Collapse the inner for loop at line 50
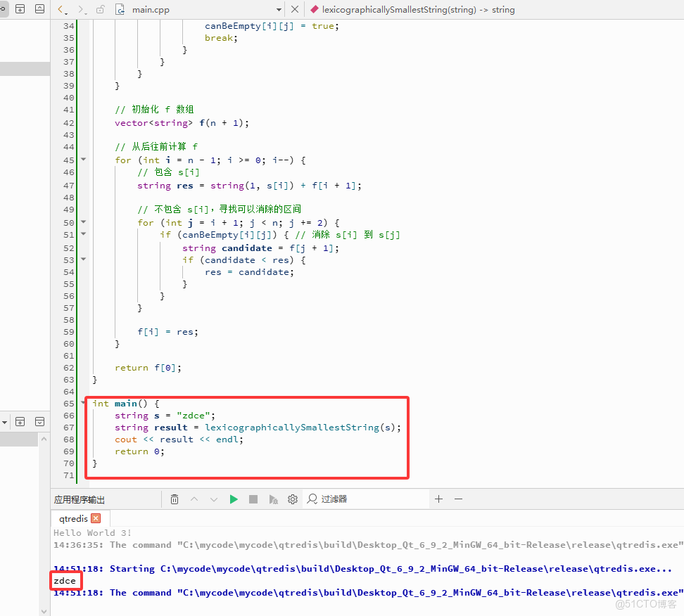Image resolution: width=684 pixels, height=616 pixels. pyautogui.click(x=83, y=222)
